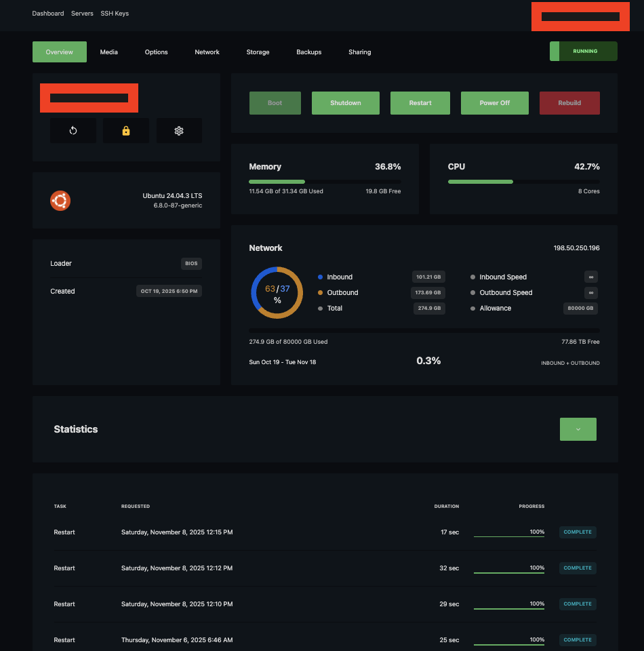Click Ubuntu 24.04.3 LTS text
The height and width of the screenshot is (651, 644).
pyautogui.click(x=172, y=195)
